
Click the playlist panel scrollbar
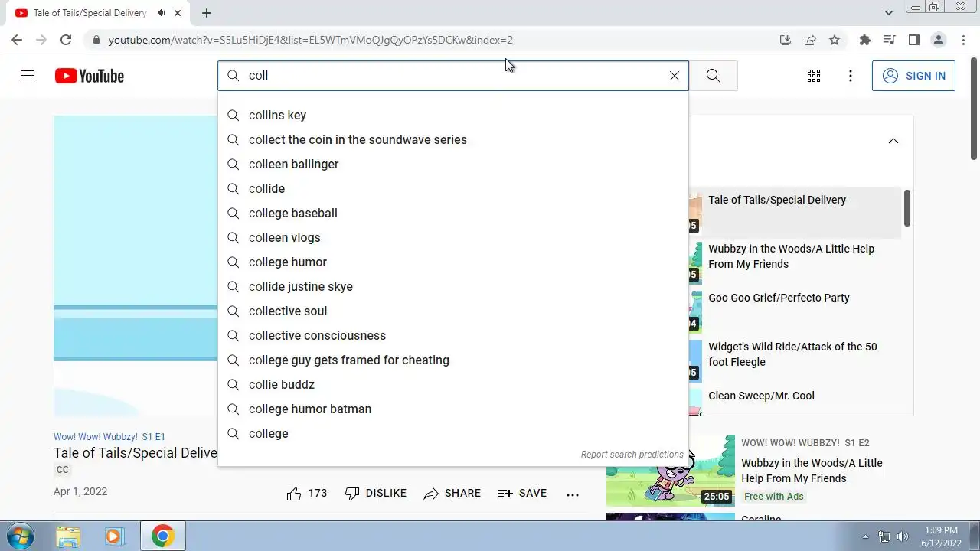coord(906,208)
